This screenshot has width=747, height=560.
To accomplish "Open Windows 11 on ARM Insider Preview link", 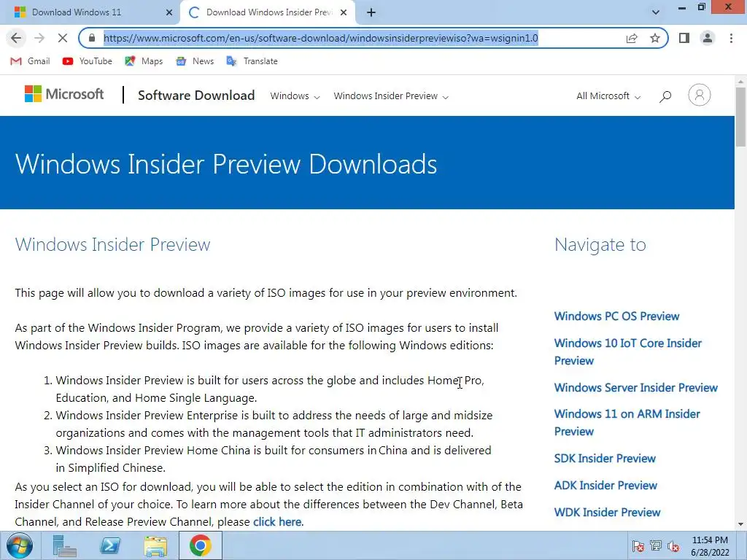I will 627,422.
